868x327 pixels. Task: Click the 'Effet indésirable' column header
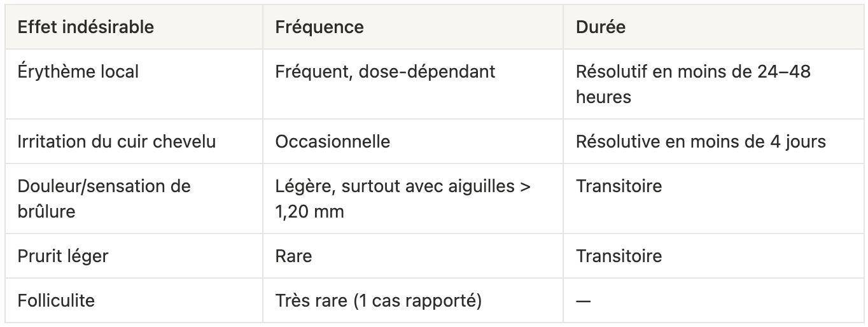[x=134, y=27]
